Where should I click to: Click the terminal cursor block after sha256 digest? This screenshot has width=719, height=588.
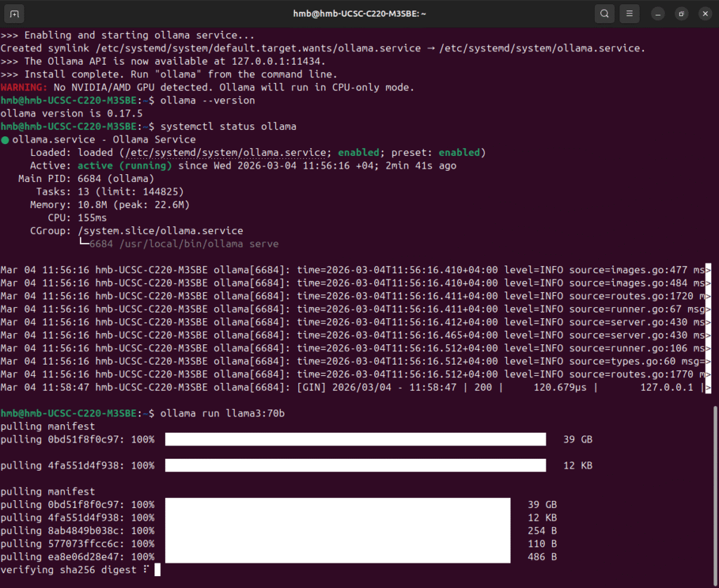coord(157,570)
